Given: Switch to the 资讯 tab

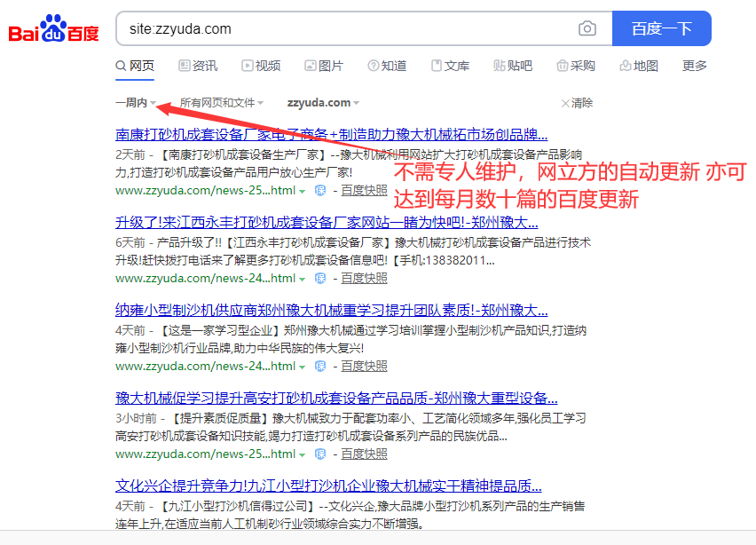Looking at the screenshot, I should tap(198, 66).
